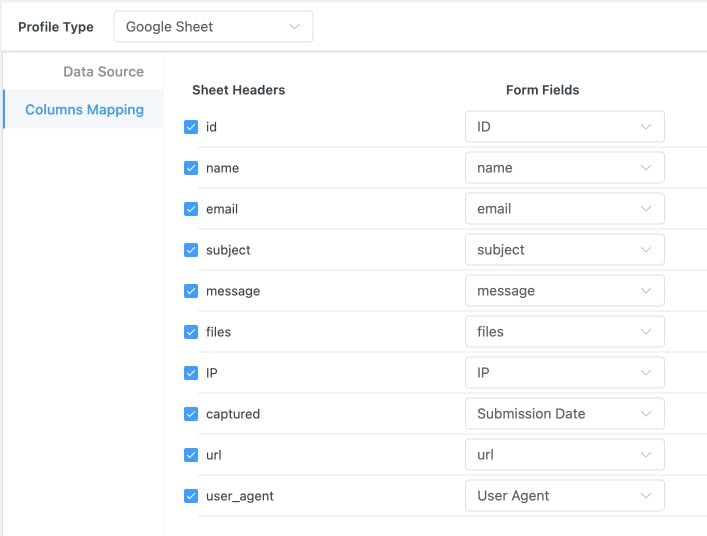Expand the url form field dropdown

coord(565,455)
